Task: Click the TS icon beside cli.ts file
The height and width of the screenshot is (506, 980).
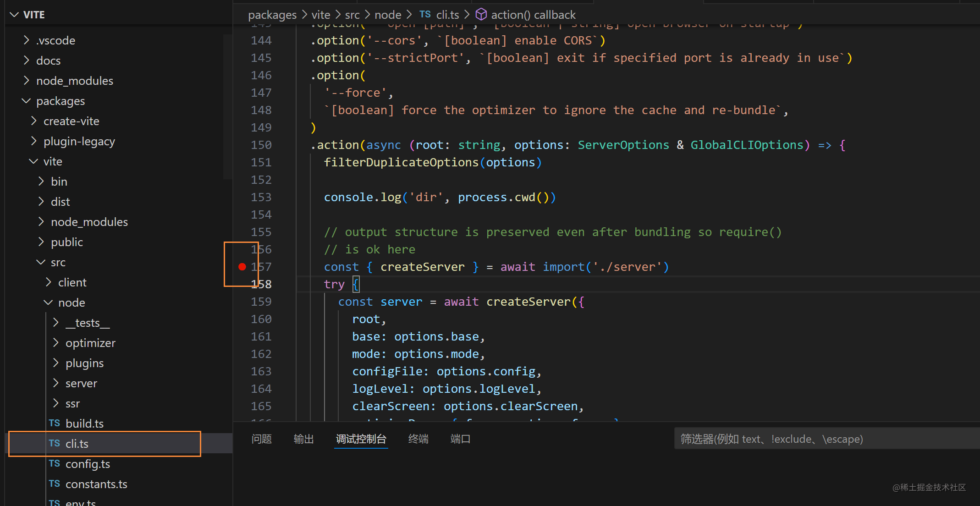Action: coord(55,443)
